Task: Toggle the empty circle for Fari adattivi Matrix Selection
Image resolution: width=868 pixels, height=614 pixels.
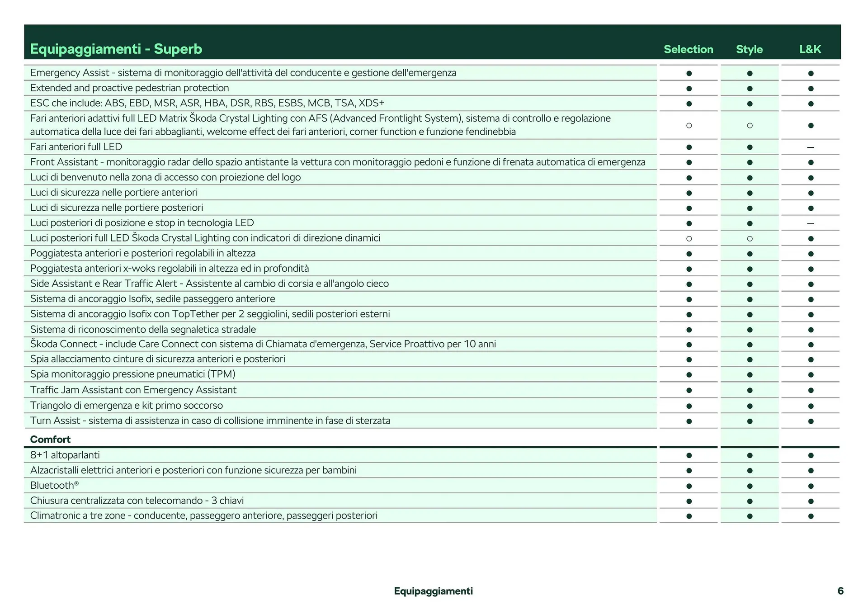Action: [689, 125]
